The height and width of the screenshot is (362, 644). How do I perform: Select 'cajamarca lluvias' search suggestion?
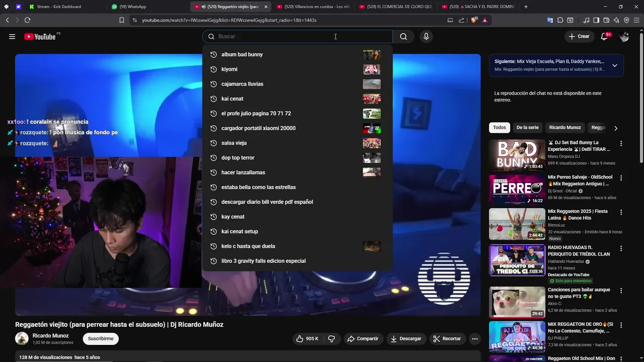[x=297, y=84]
